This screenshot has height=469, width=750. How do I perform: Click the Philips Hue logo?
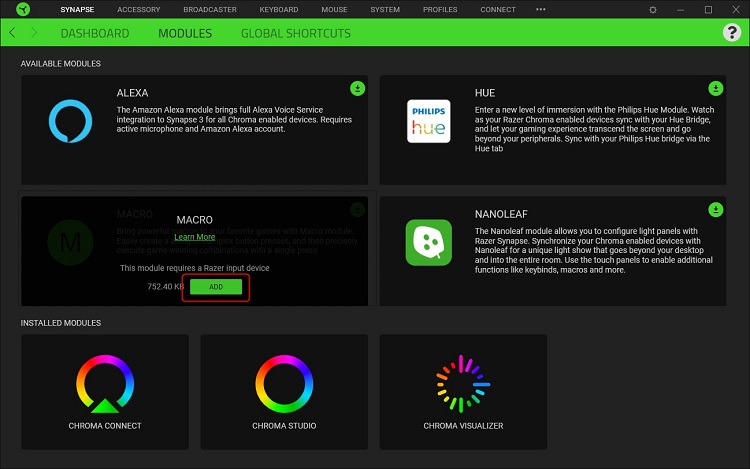point(429,121)
